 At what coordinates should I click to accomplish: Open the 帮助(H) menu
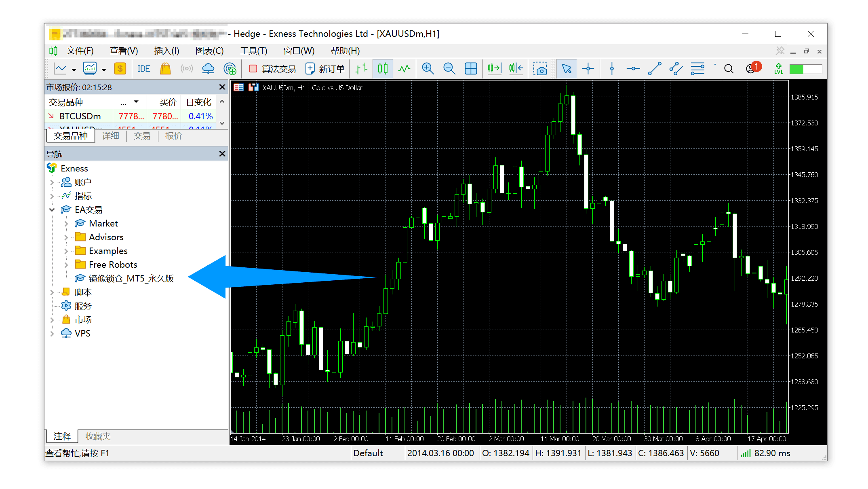point(345,51)
